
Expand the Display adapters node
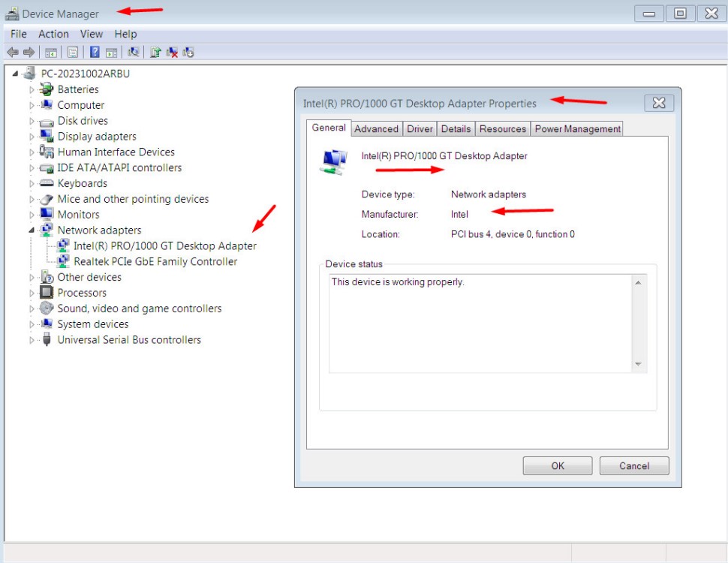(x=32, y=137)
